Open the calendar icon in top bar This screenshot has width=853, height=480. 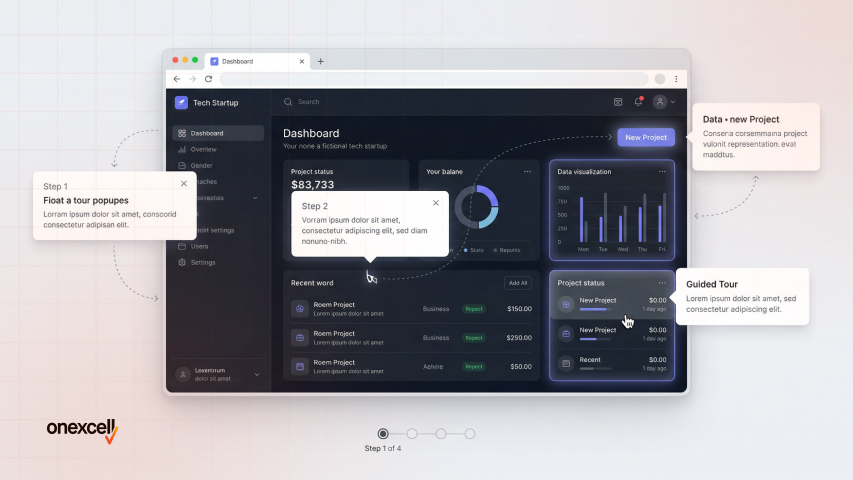pos(618,102)
